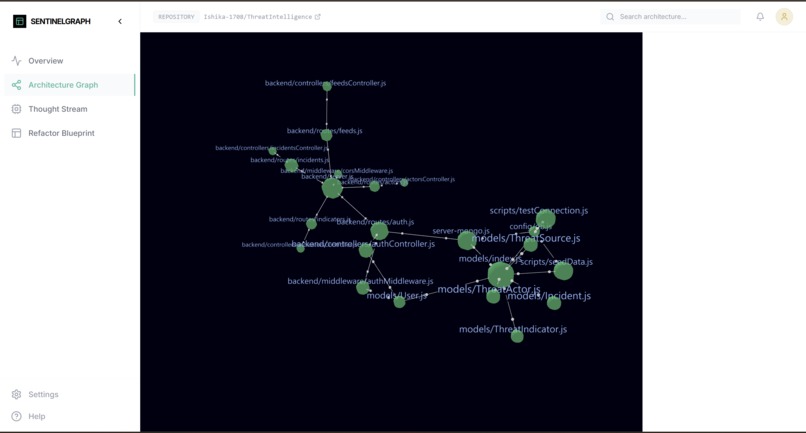Screen dimensions: 806x433
Task: Click the Help question mark icon
Action: 16,417
